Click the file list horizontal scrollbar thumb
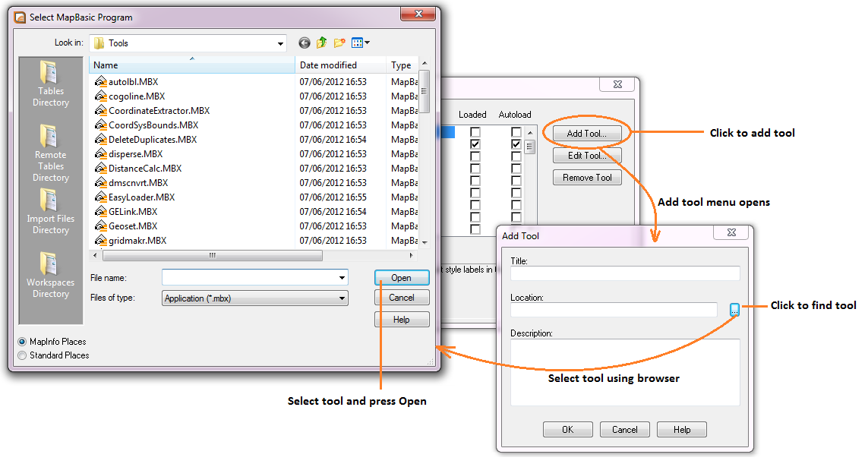The height and width of the screenshot is (467, 868). (x=212, y=256)
